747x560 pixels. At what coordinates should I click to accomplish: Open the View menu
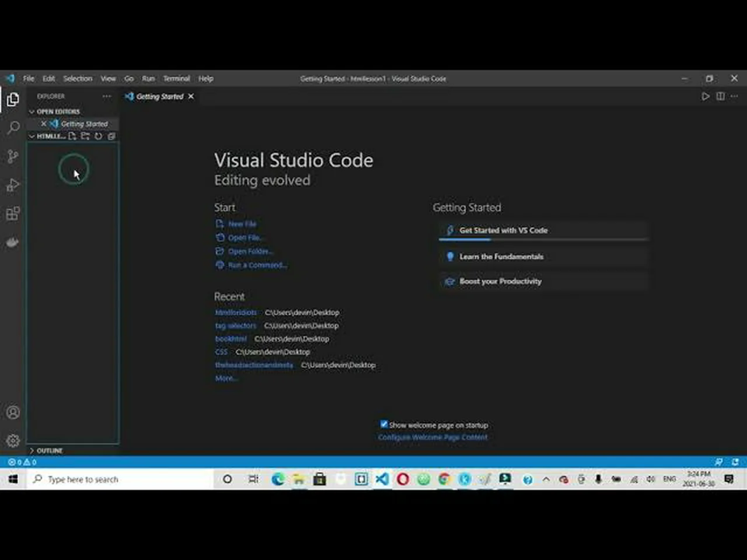pyautogui.click(x=109, y=78)
